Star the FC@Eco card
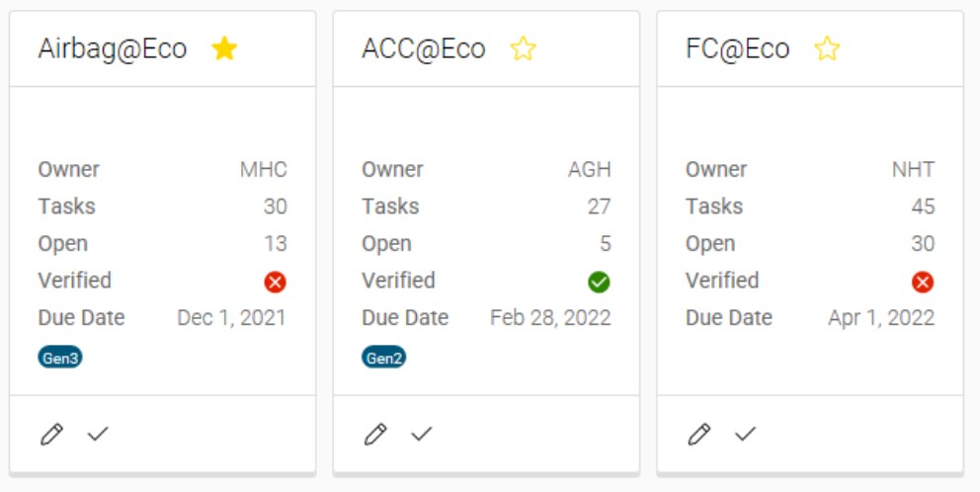 click(827, 48)
